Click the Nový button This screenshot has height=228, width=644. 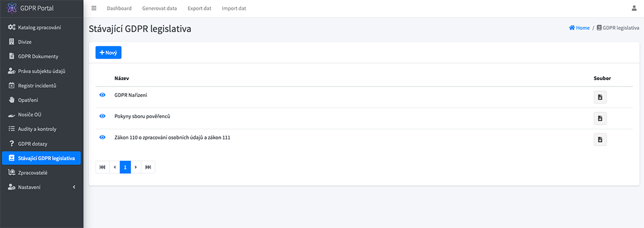coord(108,53)
